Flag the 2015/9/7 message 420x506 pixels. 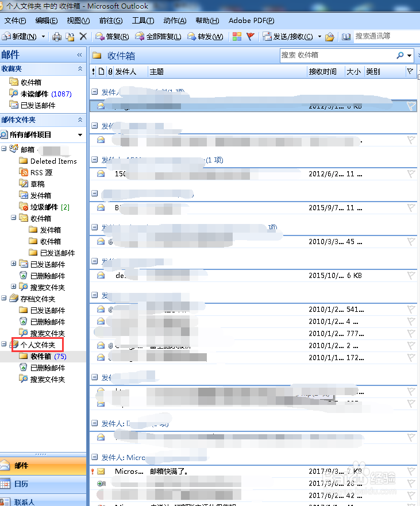tap(411, 208)
